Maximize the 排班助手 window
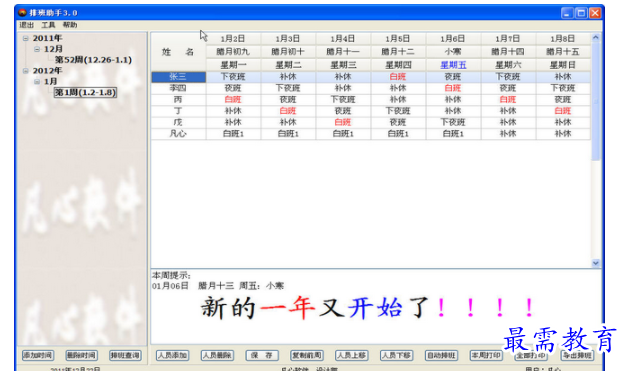The image size is (625, 371). (581, 13)
